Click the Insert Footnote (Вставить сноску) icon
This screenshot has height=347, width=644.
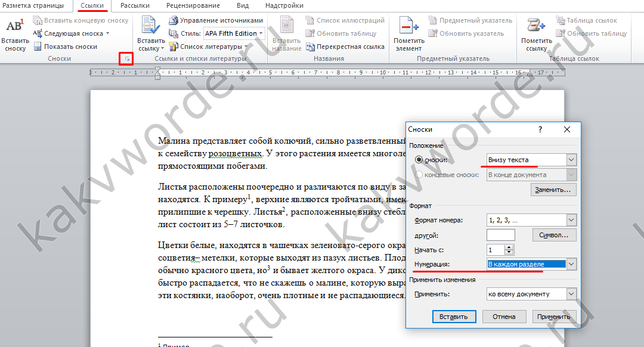coord(15,26)
